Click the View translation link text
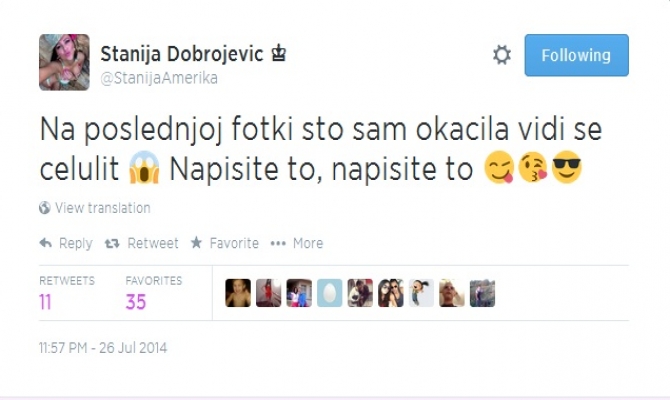Viewport: 670px width, 400px height. tap(102, 208)
